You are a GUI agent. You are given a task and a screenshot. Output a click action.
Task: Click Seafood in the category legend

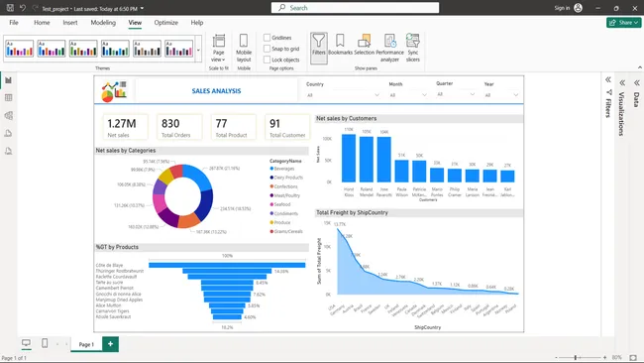pyautogui.click(x=280, y=204)
